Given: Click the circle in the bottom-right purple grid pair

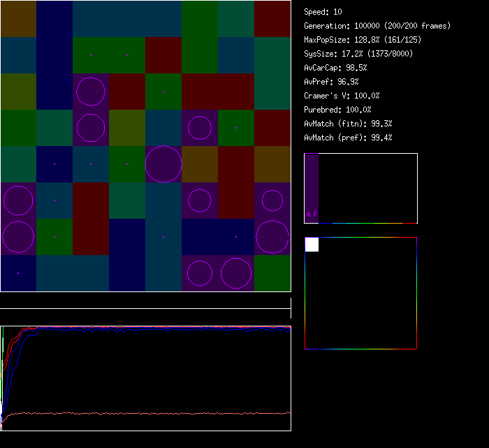Looking at the screenshot, I should coord(236,273).
